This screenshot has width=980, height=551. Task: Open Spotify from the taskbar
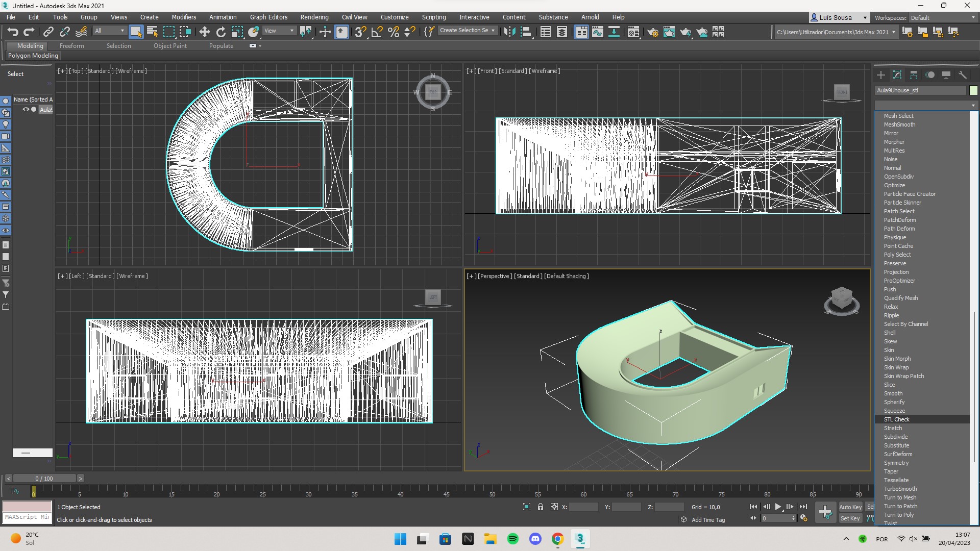513,539
